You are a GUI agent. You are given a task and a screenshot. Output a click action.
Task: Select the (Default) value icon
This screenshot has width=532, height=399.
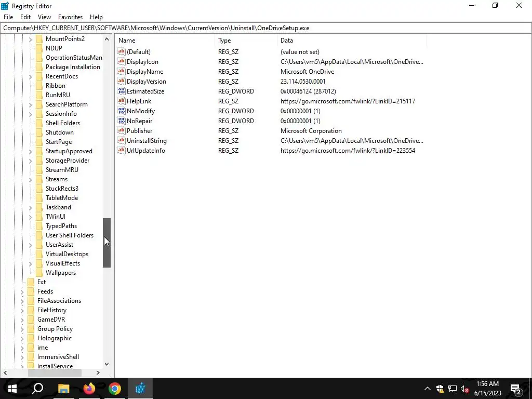(122, 51)
